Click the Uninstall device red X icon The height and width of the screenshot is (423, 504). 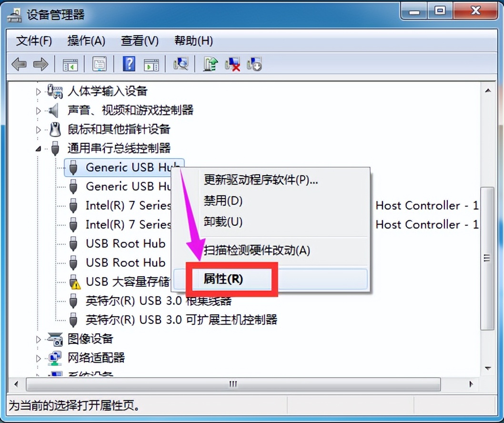[232, 64]
